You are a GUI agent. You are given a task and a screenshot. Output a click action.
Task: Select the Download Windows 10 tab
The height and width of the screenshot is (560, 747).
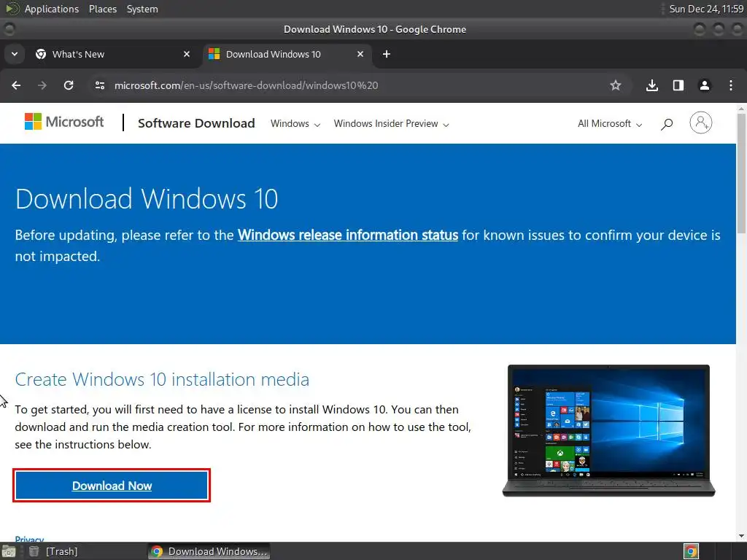pyautogui.click(x=286, y=54)
